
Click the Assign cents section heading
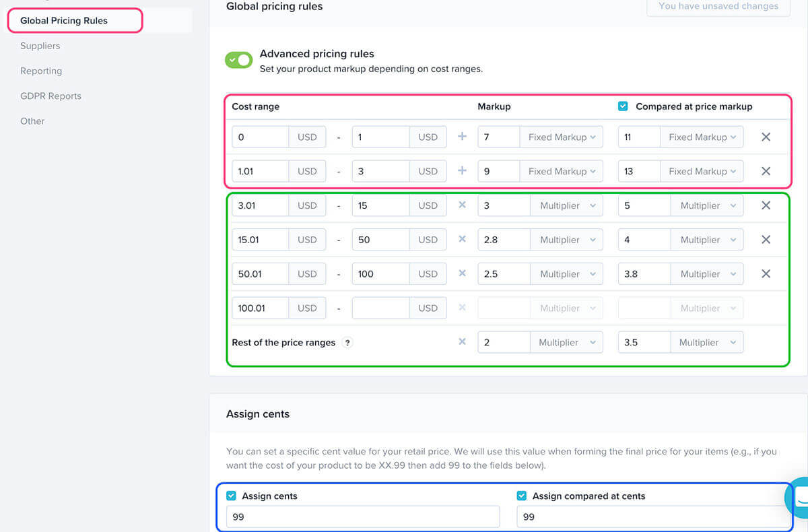(x=258, y=414)
